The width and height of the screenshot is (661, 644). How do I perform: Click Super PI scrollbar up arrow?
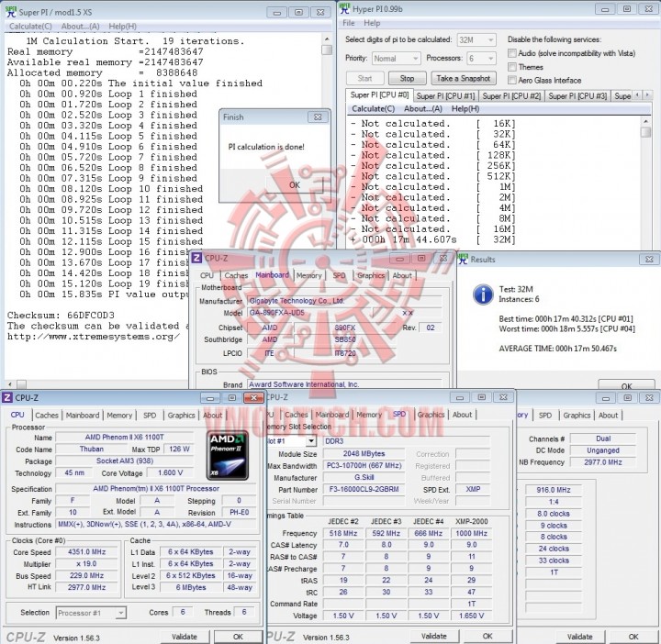tap(327, 39)
